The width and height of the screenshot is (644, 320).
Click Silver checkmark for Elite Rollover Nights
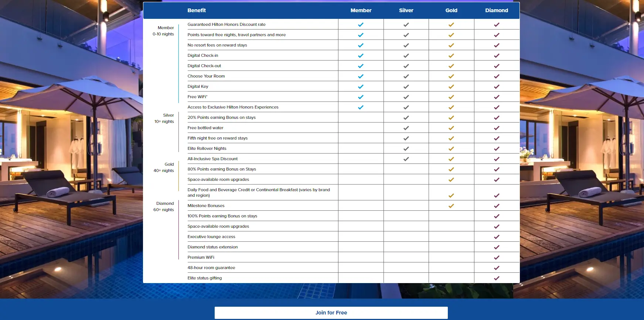[x=406, y=149]
